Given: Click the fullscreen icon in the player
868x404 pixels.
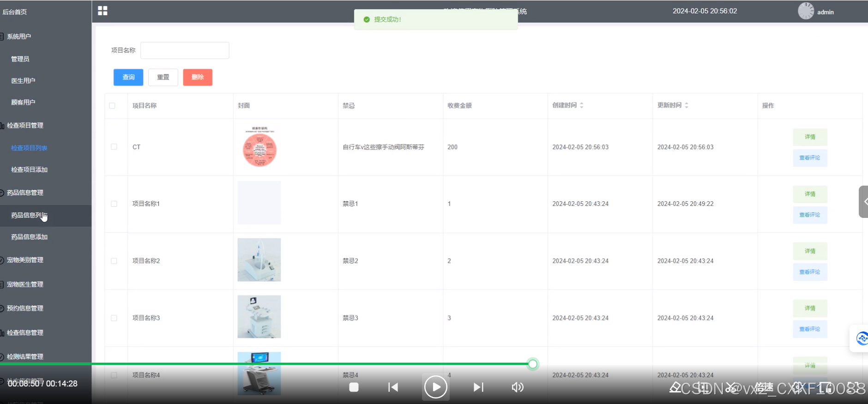Looking at the screenshot, I should 854,387.
